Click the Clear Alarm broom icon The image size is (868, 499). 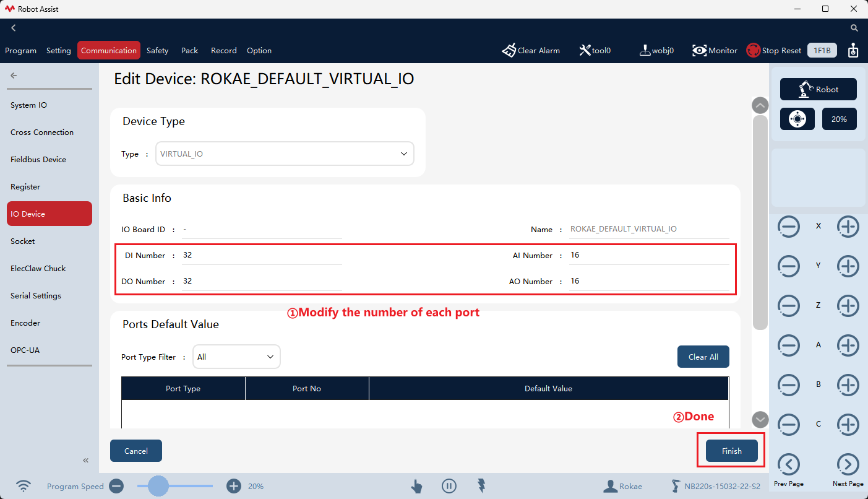tap(509, 51)
